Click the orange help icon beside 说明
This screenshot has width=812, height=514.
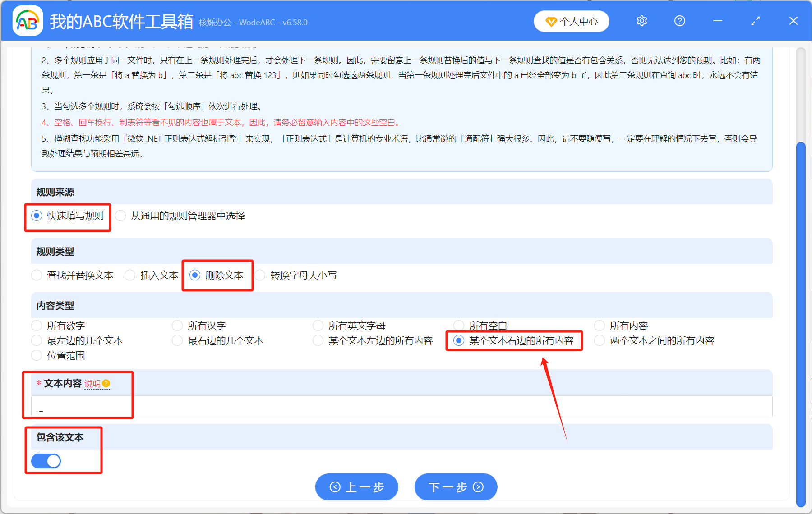(x=106, y=384)
